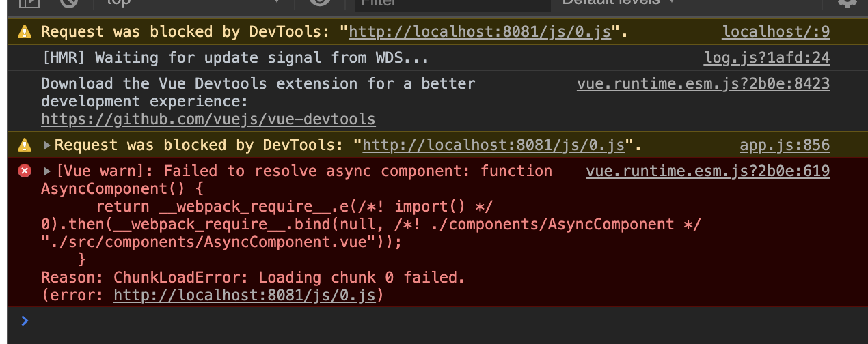Screen dimensions: 868x344
Task: Open 0.js URL in ChunkLoadError line
Action: 245,296
